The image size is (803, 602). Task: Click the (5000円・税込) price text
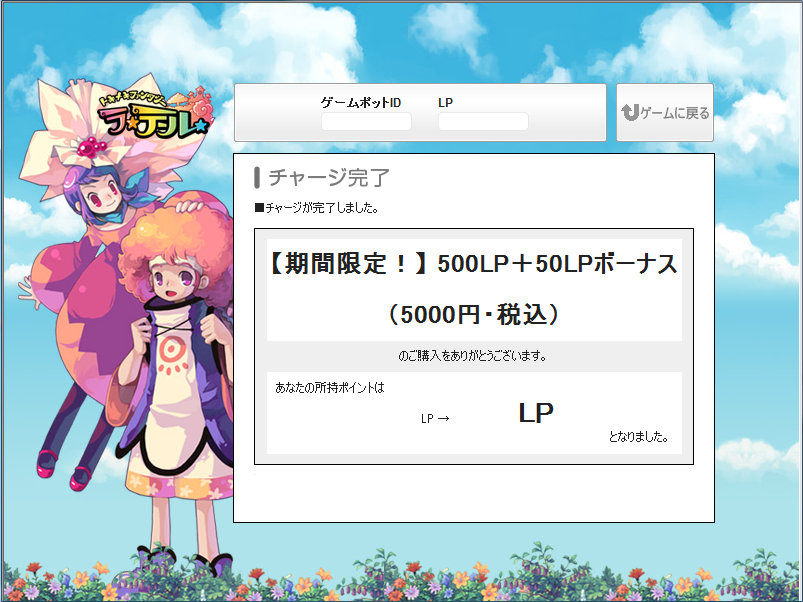474,314
